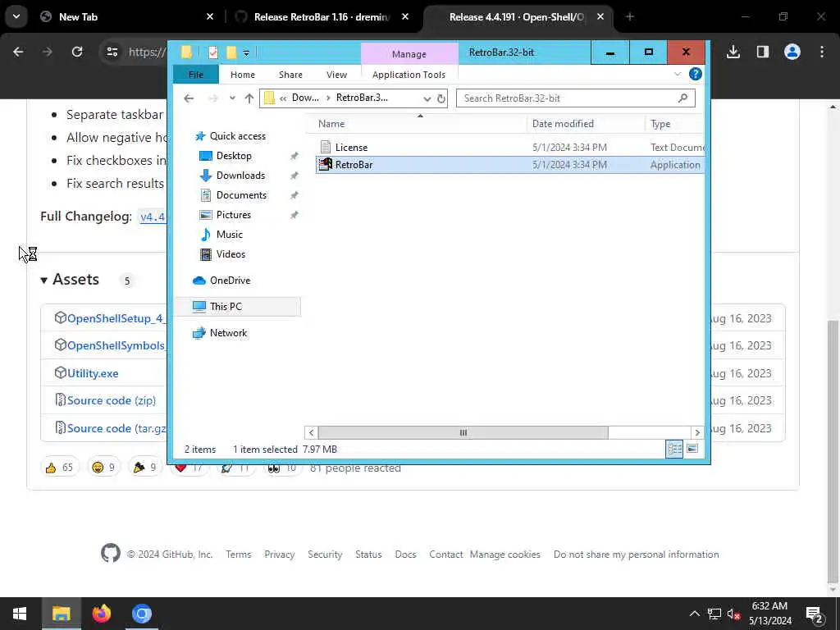The width and height of the screenshot is (840, 630).
Task: Open browser downloads icon
Action: click(x=733, y=52)
